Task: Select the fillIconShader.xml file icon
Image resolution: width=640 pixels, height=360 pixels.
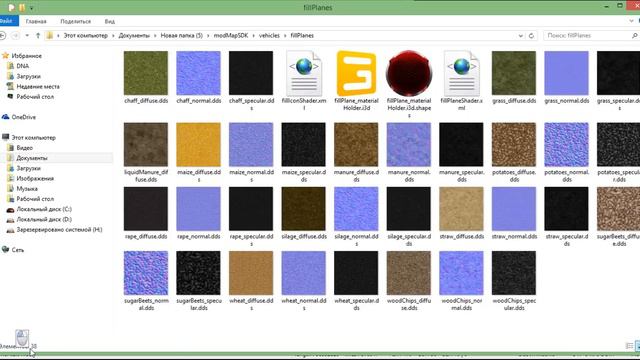Action: tap(304, 73)
